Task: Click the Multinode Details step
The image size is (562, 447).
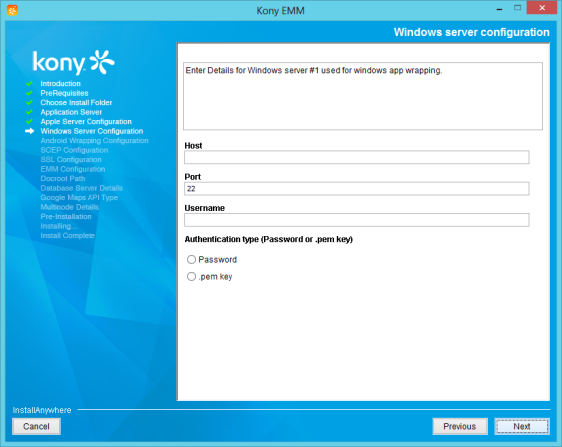Action: (69, 207)
